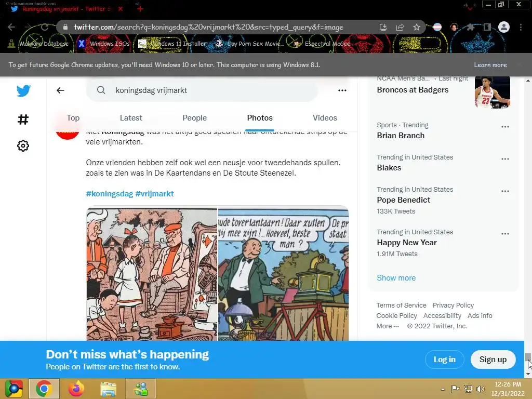Open the Chrome extensions puzzle icon
The image size is (532, 399).
(x=470, y=27)
